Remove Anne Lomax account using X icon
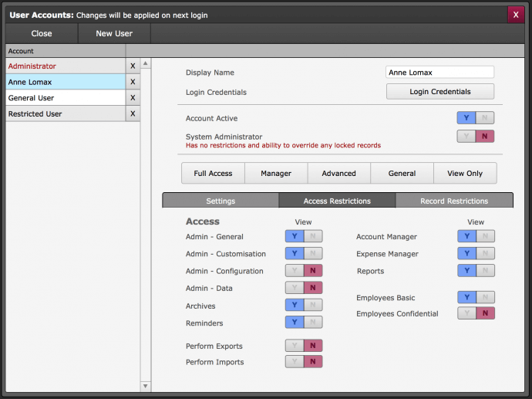The height and width of the screenshot is (399, 532). (133, 82)
